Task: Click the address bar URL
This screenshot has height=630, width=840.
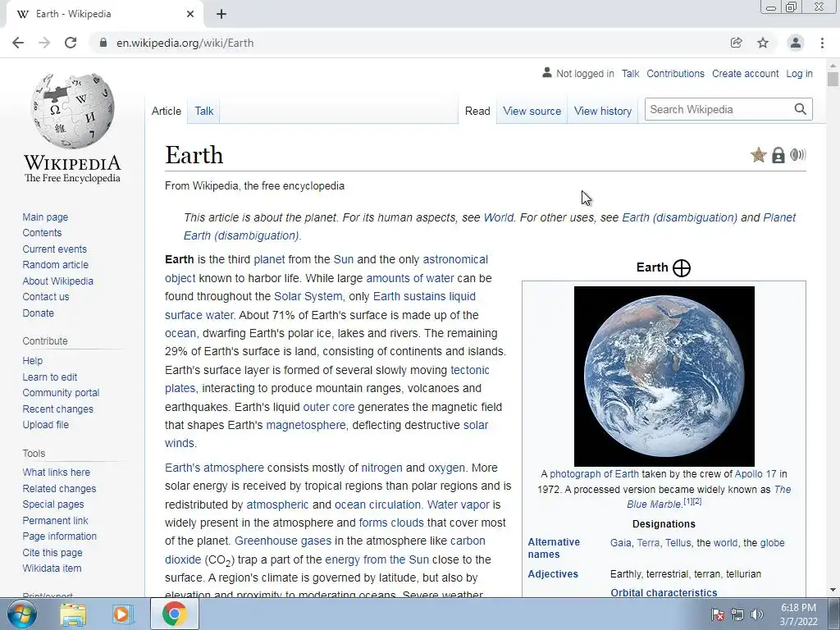Action: (185, 43)
